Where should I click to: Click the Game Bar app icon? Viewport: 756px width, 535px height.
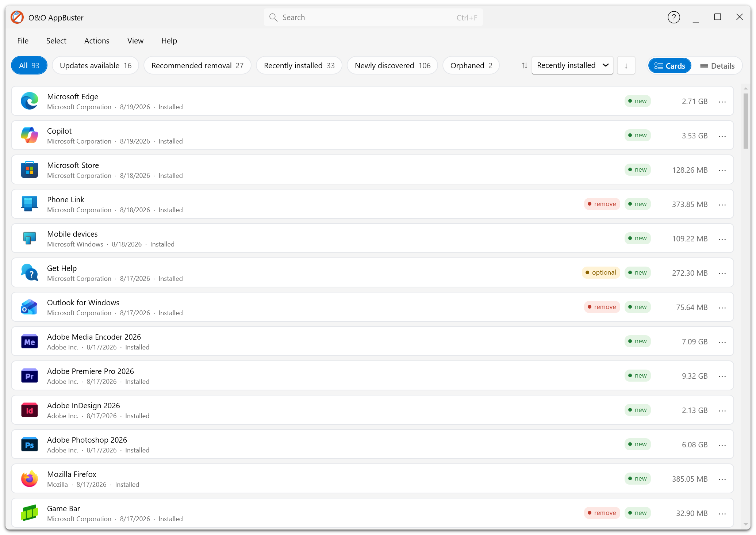[30, 513]
